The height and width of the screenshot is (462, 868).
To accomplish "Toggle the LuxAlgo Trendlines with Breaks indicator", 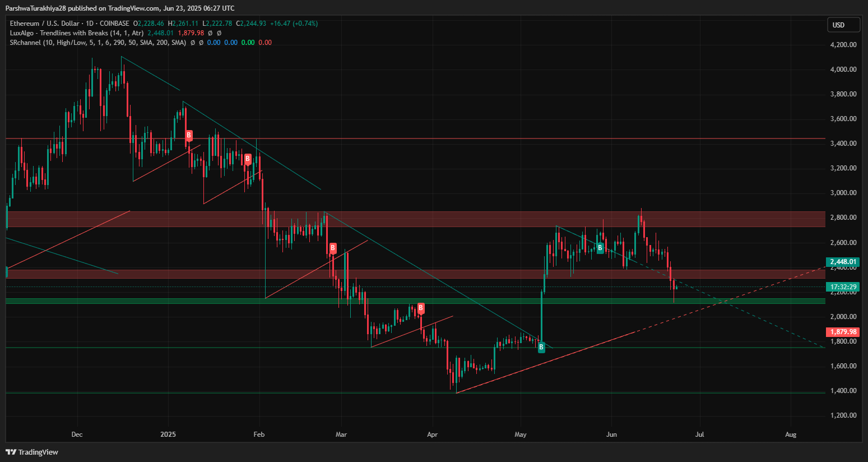I will click(x=67, y=33).
